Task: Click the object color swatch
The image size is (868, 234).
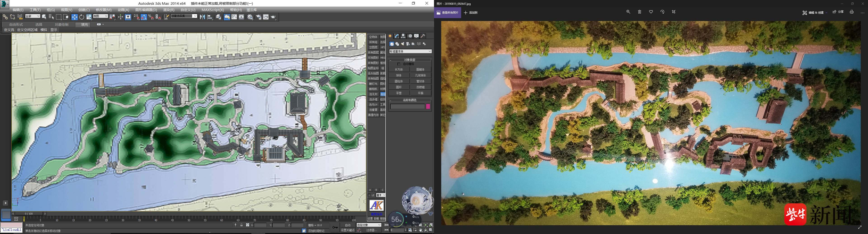Action: [428, 107]
